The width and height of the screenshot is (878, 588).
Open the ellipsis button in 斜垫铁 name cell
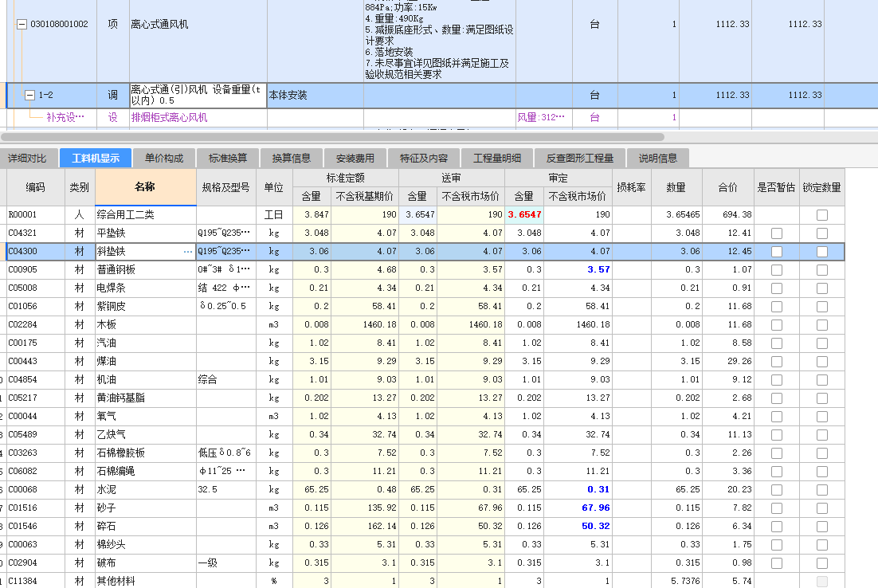(x=187, y=252)
